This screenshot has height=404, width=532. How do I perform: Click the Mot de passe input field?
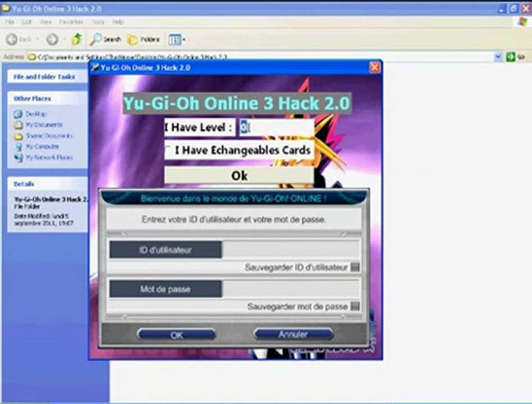(291, 289)
